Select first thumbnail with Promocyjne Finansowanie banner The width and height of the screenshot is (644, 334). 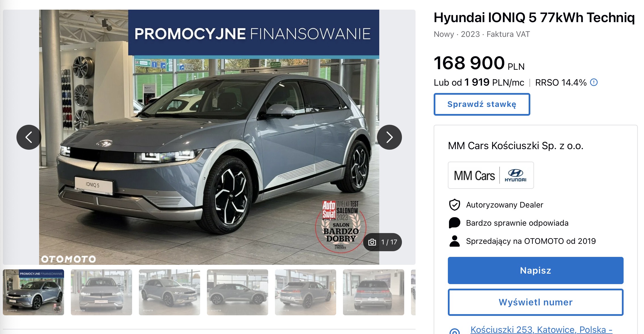click(x=33, y=292)
